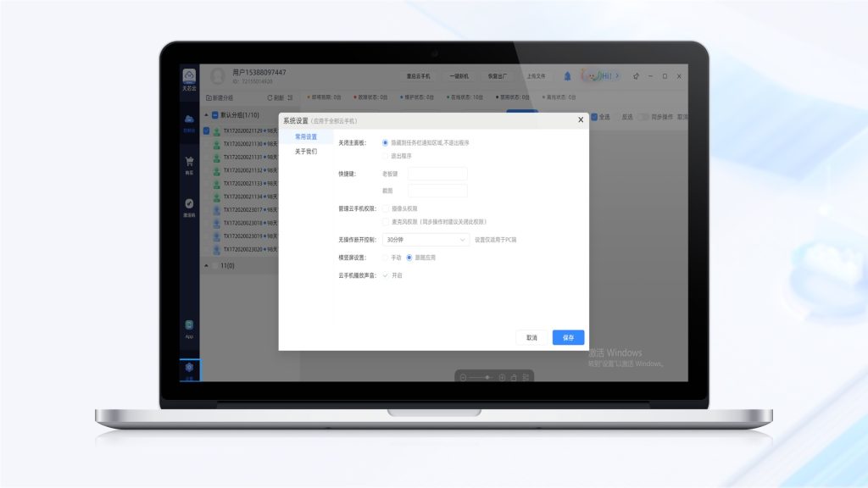Switch to the 关于我们 tab

coord(306,152)
